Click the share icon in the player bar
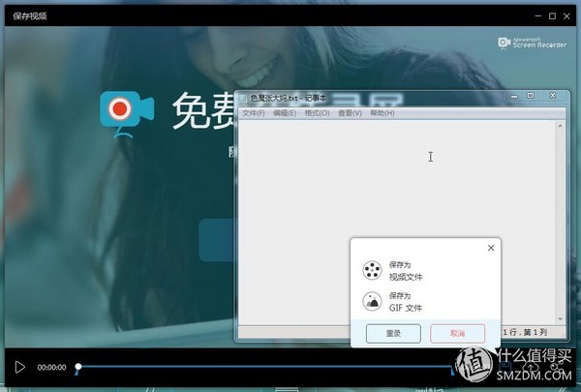581x392 pixels. coord(556,367)
